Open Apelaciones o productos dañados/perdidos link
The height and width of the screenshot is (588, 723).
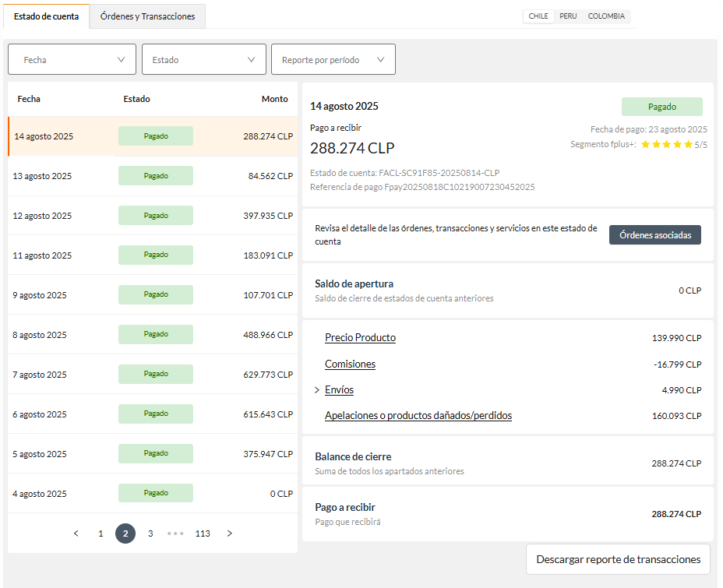pos(418,416)
